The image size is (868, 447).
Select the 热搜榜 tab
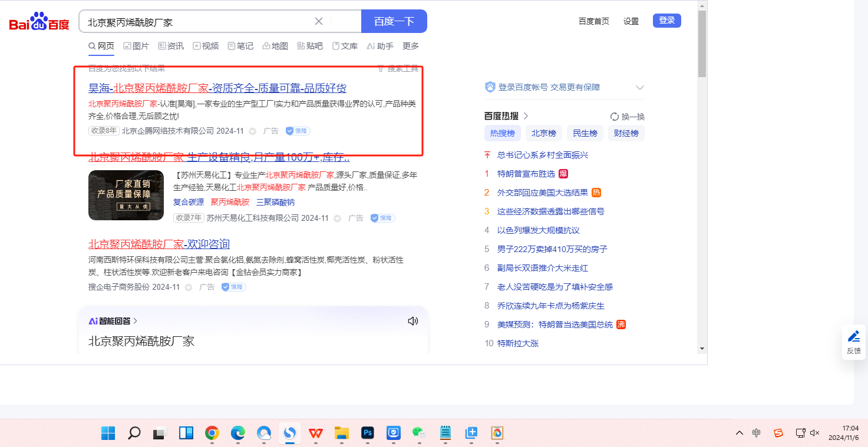pyautogui.click(x=503, y=133)
